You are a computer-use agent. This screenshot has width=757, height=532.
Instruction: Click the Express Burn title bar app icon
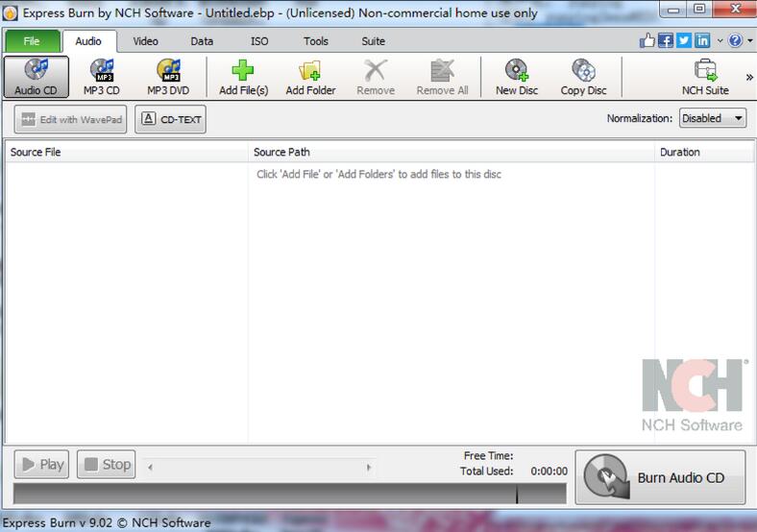pyautogui.click(x=10, y=13)
